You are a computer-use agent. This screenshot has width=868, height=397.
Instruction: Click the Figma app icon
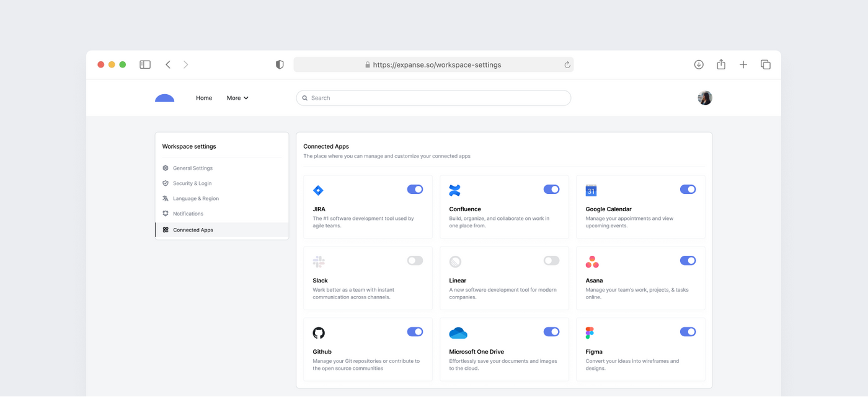(591, 332)
